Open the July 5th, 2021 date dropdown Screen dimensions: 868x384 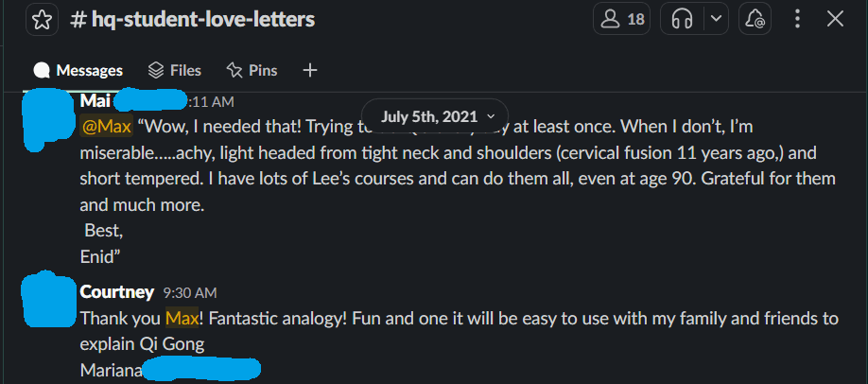[438, 116]
